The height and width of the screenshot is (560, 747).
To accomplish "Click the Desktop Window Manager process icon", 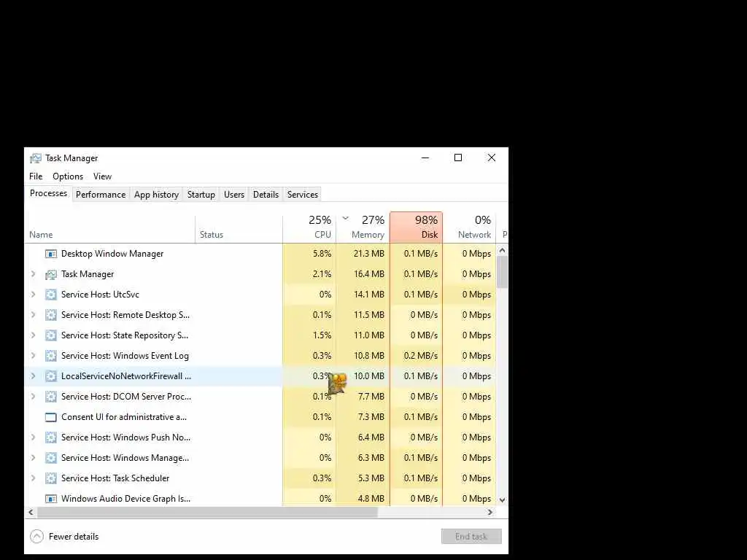I will tap(50, 254).
